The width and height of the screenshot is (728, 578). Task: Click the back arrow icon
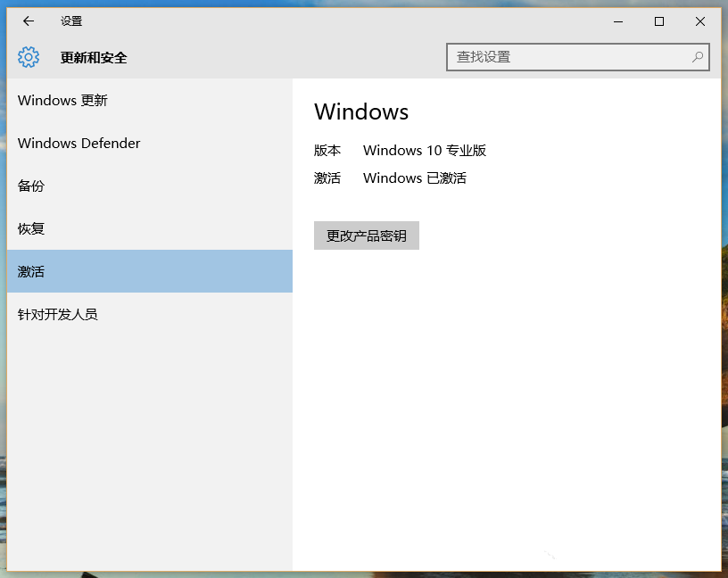point(29,21)
